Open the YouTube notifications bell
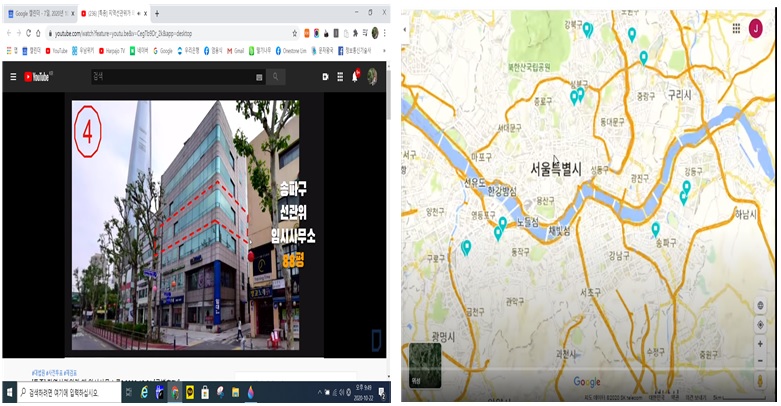The width and height of the screenshot is (781, 406). click(355, 76)
